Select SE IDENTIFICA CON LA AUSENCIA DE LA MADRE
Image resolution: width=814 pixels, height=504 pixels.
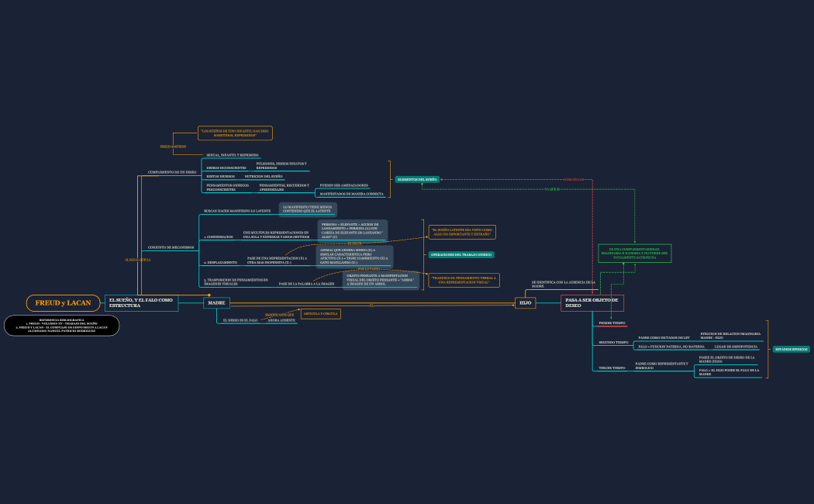pos(564,284)
